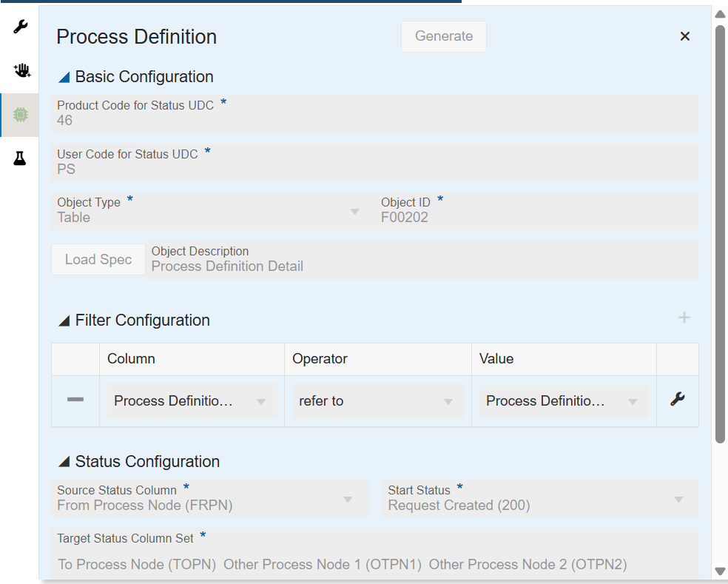Screen dimensions: 728x584
Task: Open the Column dropdown in the filter table
Action: (260, 400)
